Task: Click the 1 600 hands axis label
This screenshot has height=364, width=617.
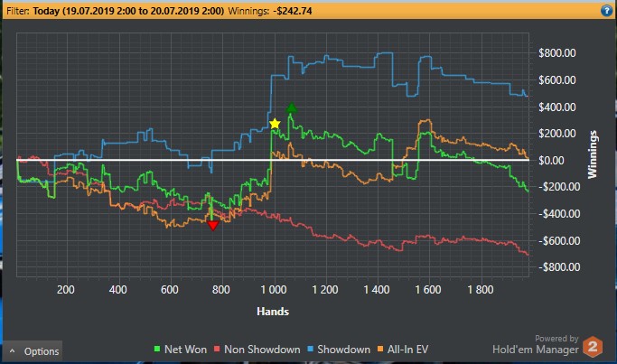Action: tap(428, 290)
